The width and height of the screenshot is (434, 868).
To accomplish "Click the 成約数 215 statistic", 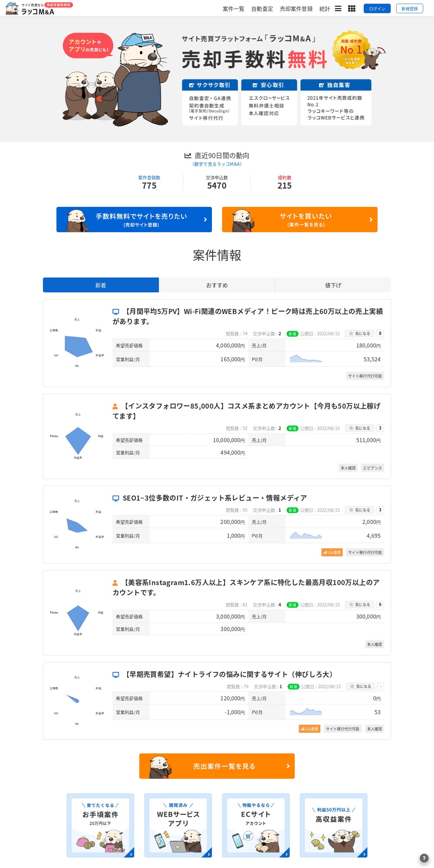I will click(x=285, y=183).
